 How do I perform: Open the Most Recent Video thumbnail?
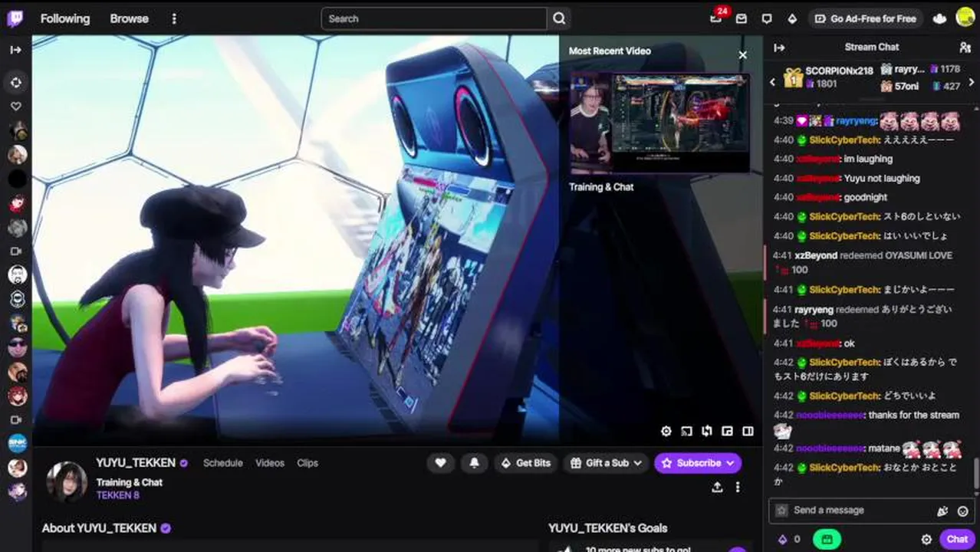coord(659,123)
